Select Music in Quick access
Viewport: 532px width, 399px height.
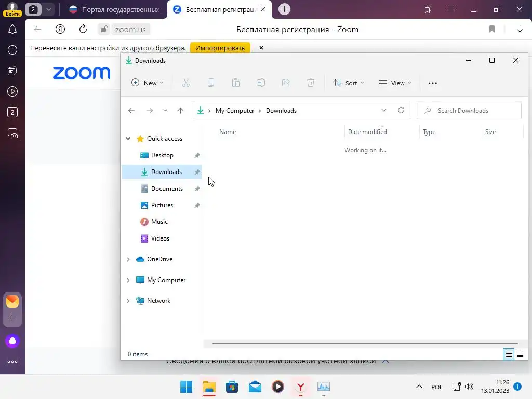click(162, 222)
